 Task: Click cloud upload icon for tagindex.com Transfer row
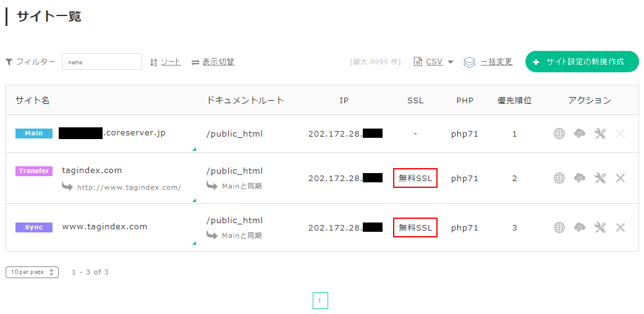[579, 178]
